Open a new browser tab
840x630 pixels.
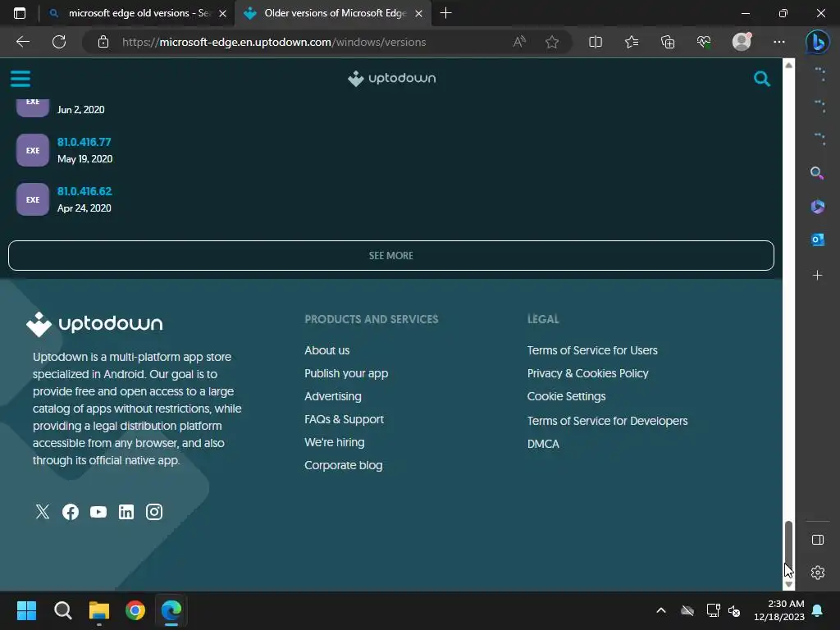click(x=445, y=13)
